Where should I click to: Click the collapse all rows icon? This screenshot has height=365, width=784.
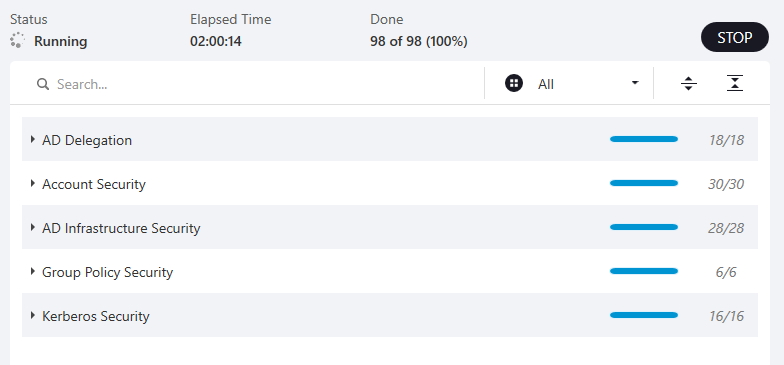coord(734,84)
